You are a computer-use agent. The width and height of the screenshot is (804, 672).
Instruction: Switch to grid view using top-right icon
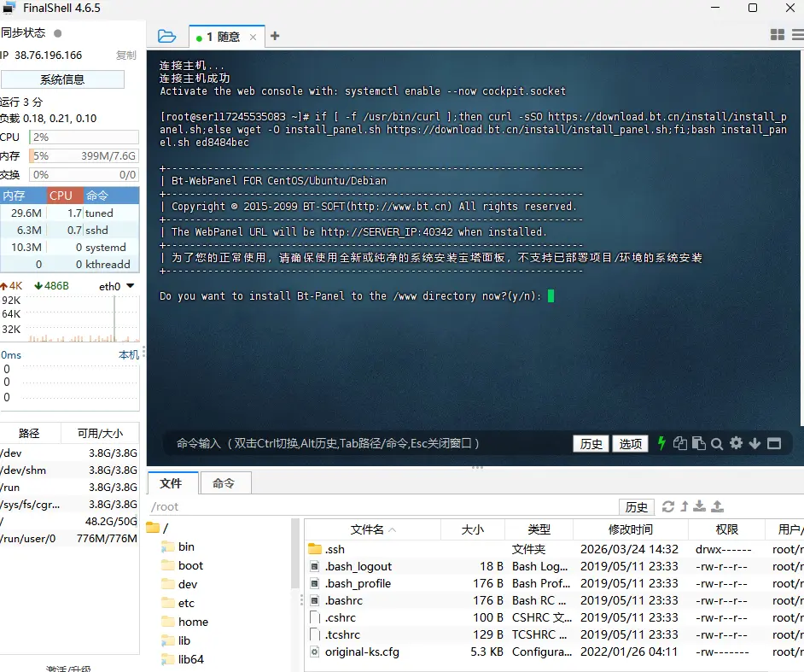click(776, 35)
